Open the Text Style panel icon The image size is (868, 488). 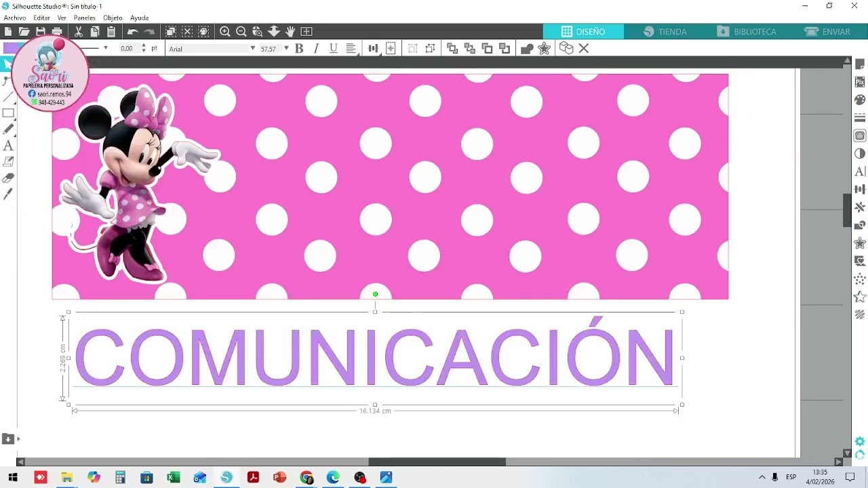(860, 171)
